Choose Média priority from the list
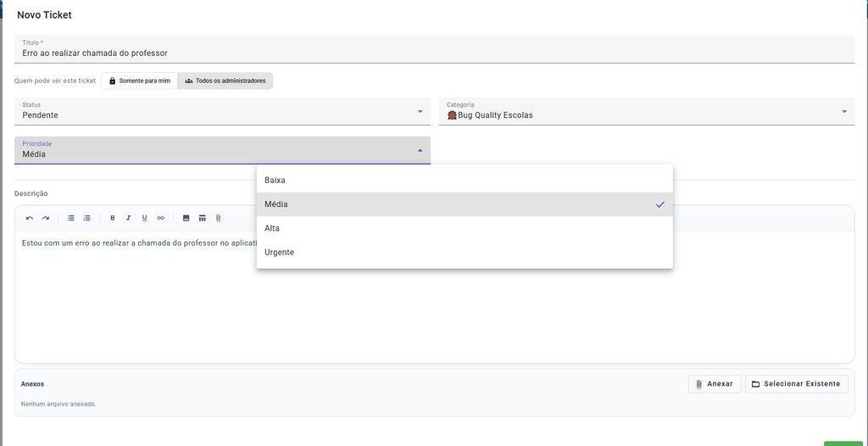Viewport: 868px width, 446px height. coord(465,204)
